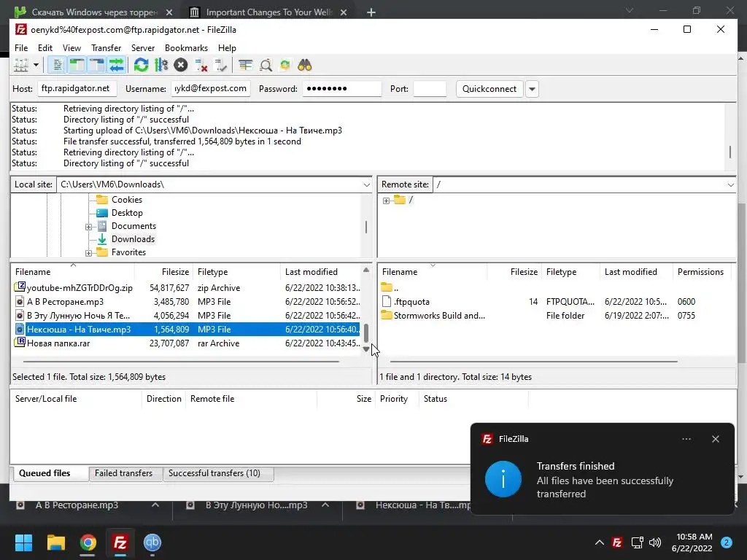Screen dimensions: 747x560
Task: Open the File menu
Action: click(x=21, y=47)
